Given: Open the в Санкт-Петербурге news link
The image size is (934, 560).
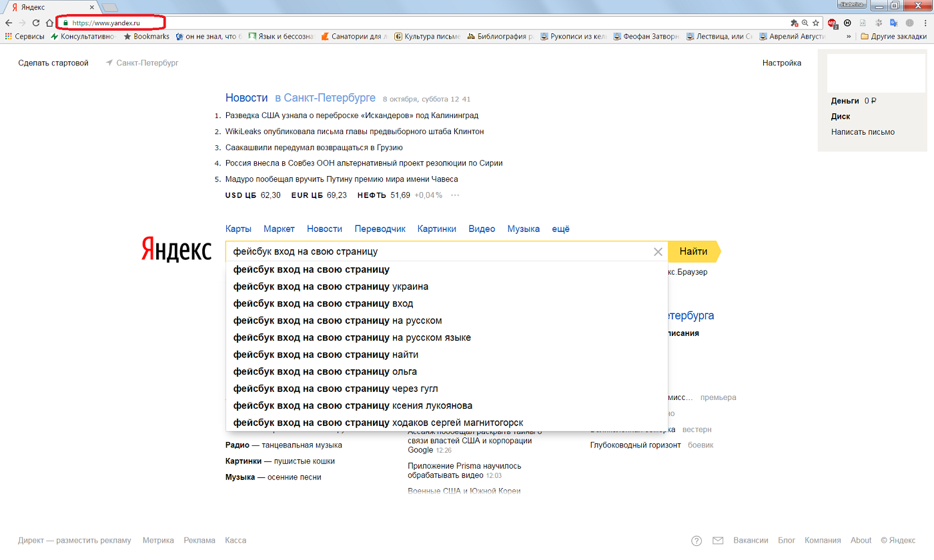Looking at the screenshot, I should coord(326,97).
